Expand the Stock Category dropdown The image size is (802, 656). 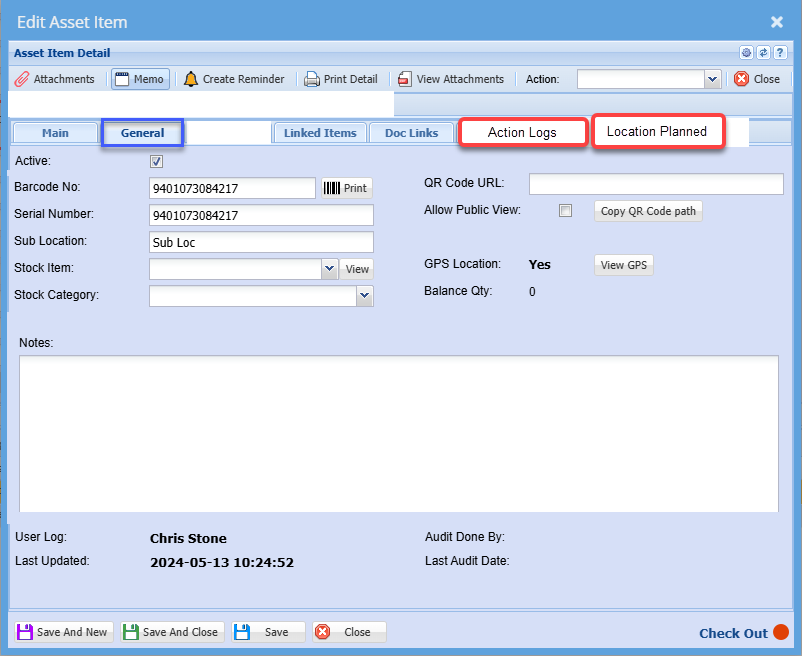click(364, 296)
